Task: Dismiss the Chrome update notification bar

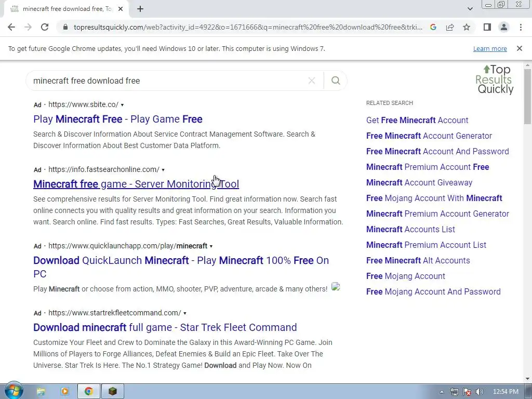Action: (520, 48)
